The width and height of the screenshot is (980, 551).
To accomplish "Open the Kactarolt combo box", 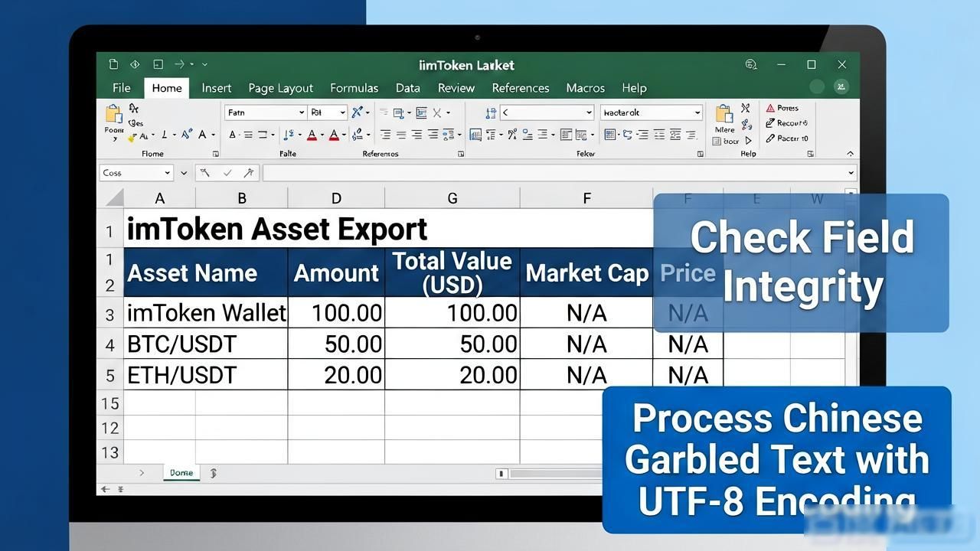I will (651, 112).
